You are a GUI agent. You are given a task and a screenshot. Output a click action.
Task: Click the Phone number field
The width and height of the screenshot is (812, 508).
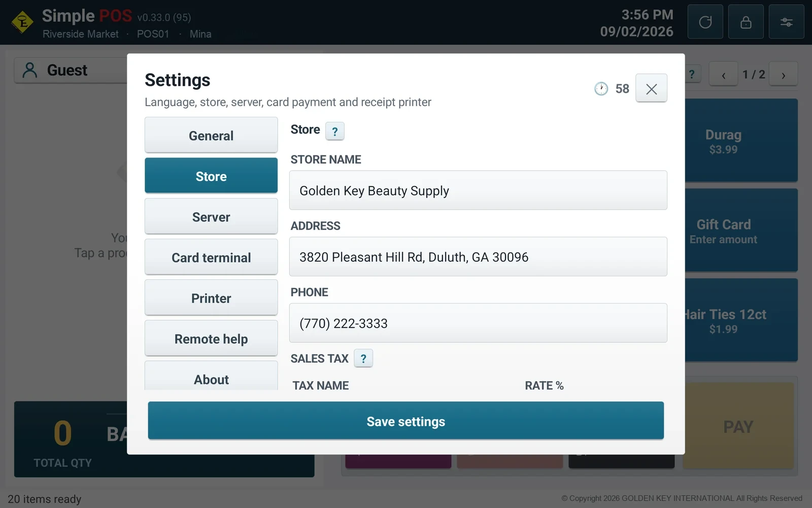[478, 323]
